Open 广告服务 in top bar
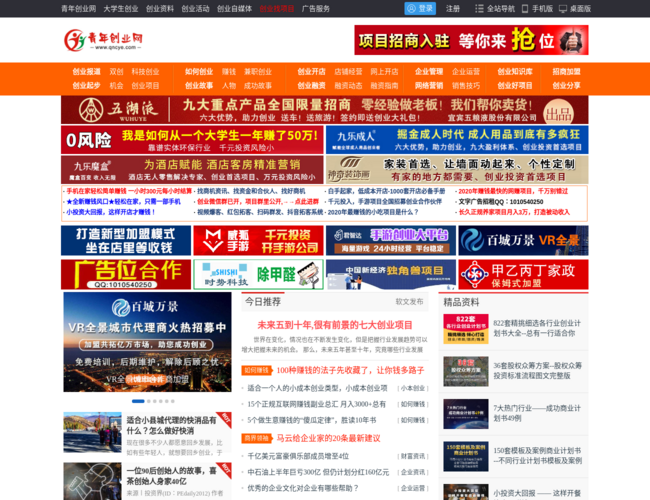650x500 pixels. coord(315,8)
